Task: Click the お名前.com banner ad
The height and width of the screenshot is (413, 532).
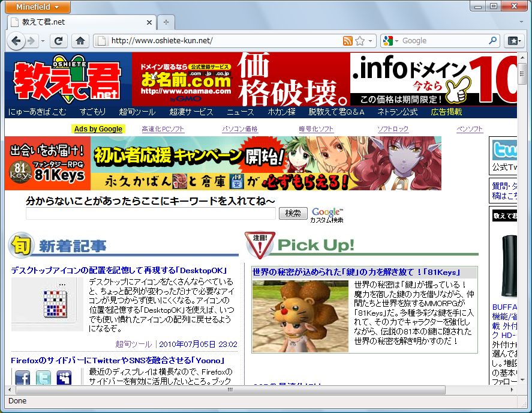Action: [324, 79]
